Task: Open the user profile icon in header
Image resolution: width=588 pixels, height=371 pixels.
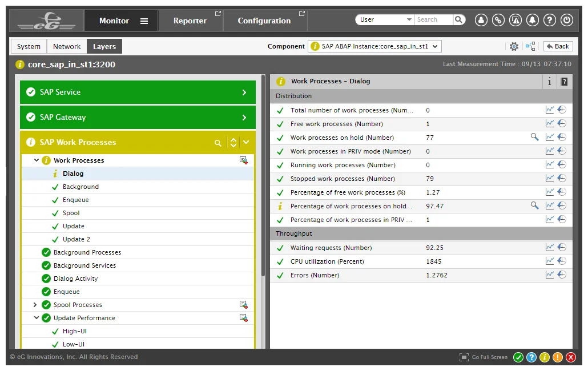Action: [481, 20]
